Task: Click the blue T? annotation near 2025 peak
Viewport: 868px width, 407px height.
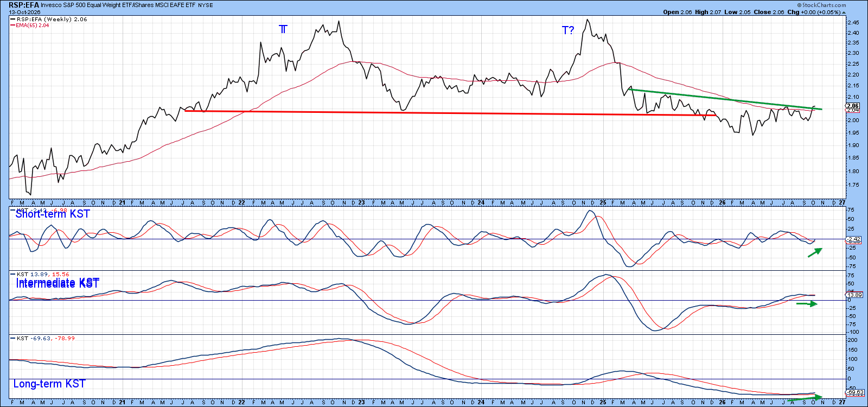Action: pos(568,30)
